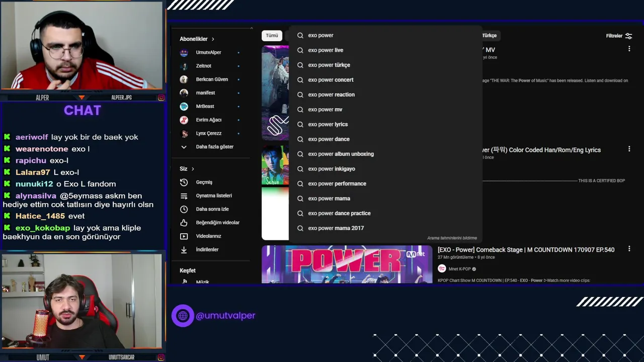Choose suggestion 'exo power lyrics'
This screenshot has width=644, height=362.
(385, 124)
